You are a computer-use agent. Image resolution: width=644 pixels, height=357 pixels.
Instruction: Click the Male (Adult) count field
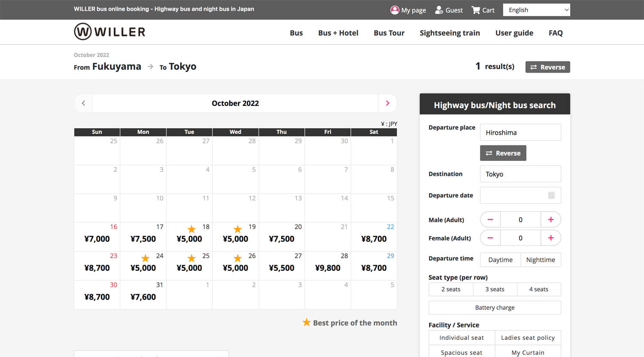pos(520,220)
